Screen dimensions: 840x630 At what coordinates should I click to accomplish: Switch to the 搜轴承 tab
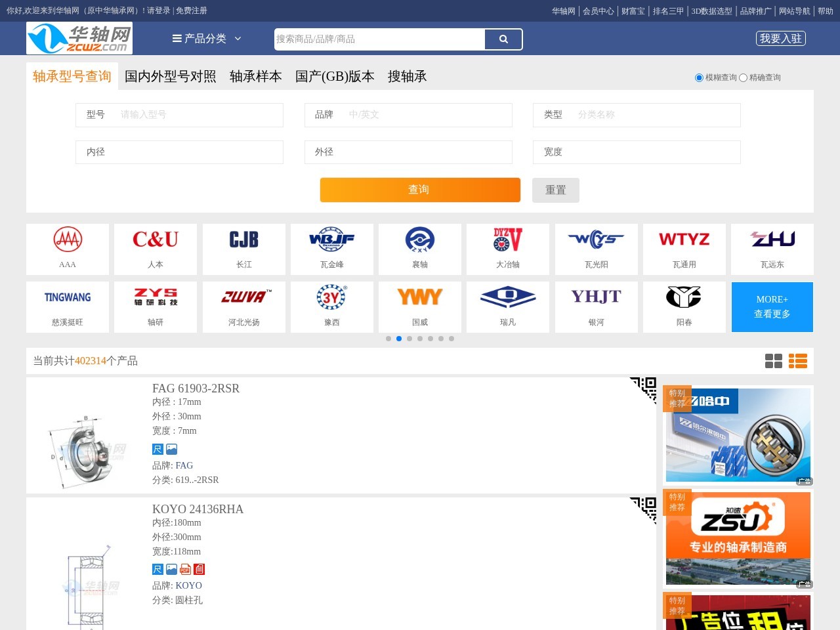coord(408,76)
